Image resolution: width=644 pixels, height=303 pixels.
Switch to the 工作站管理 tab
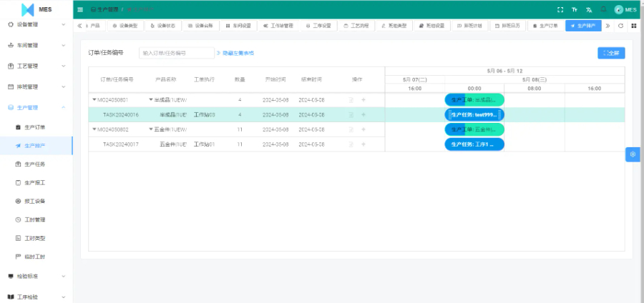click(x=278, y=26)
